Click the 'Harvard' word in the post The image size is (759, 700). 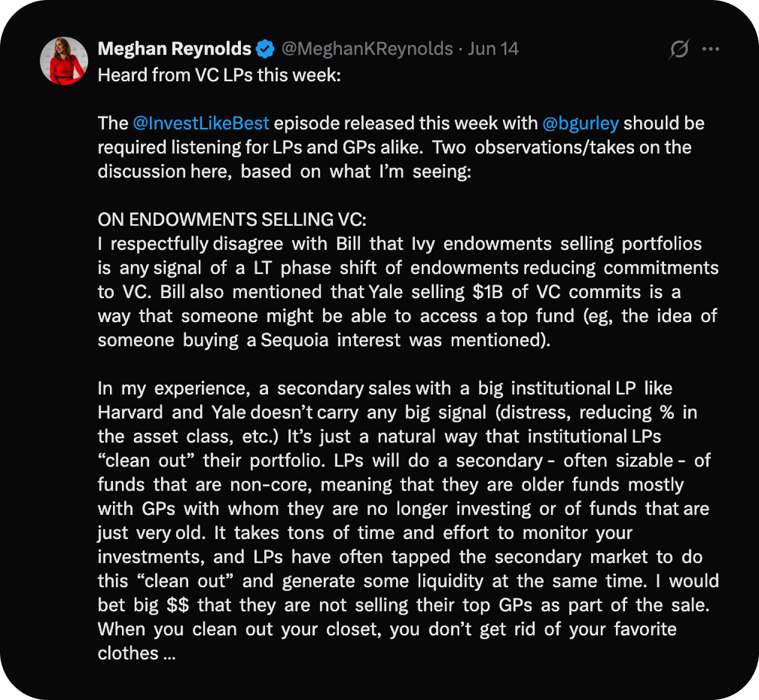130,412
